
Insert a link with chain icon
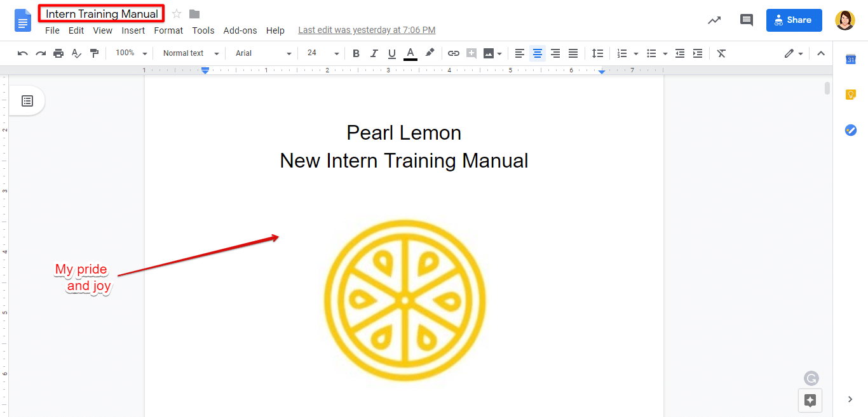coord(453,53)
